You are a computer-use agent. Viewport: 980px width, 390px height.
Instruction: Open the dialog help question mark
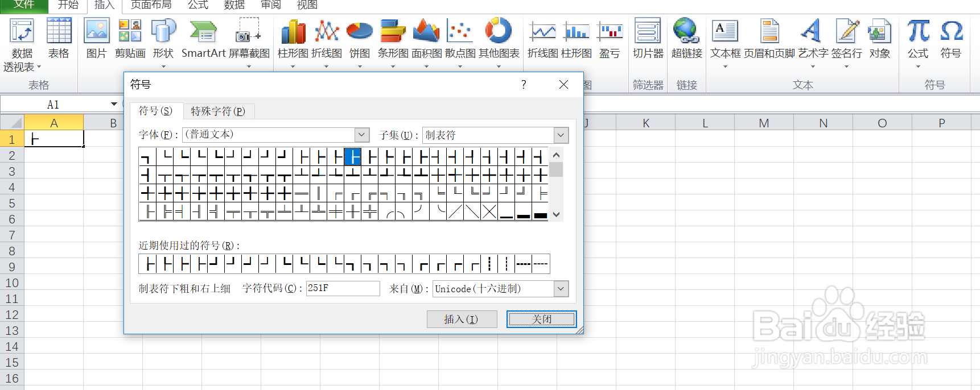[x=524, y=84]
